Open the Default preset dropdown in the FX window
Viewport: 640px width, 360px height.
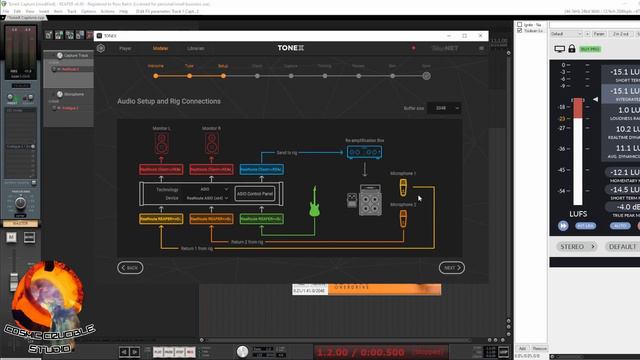point(566,34)
